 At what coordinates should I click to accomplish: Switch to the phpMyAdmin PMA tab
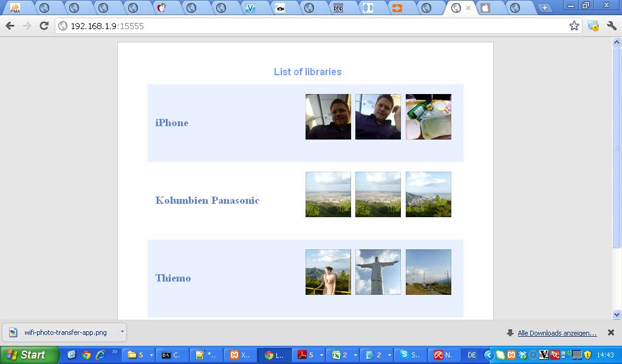point(15,8)
